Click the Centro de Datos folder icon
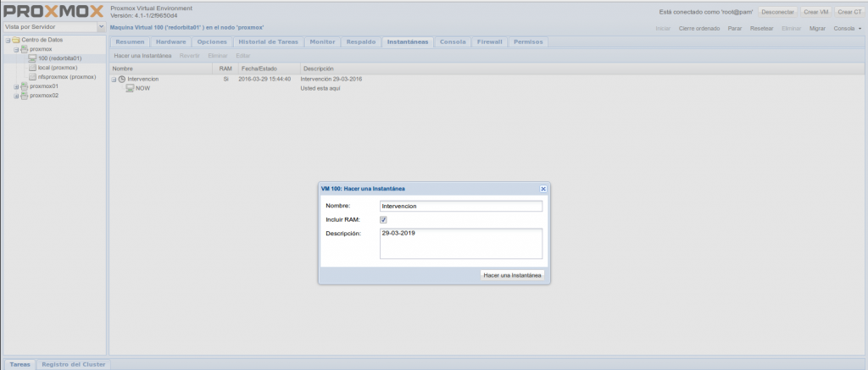Screen dimensions: 868x370 [x=15, y=41]
